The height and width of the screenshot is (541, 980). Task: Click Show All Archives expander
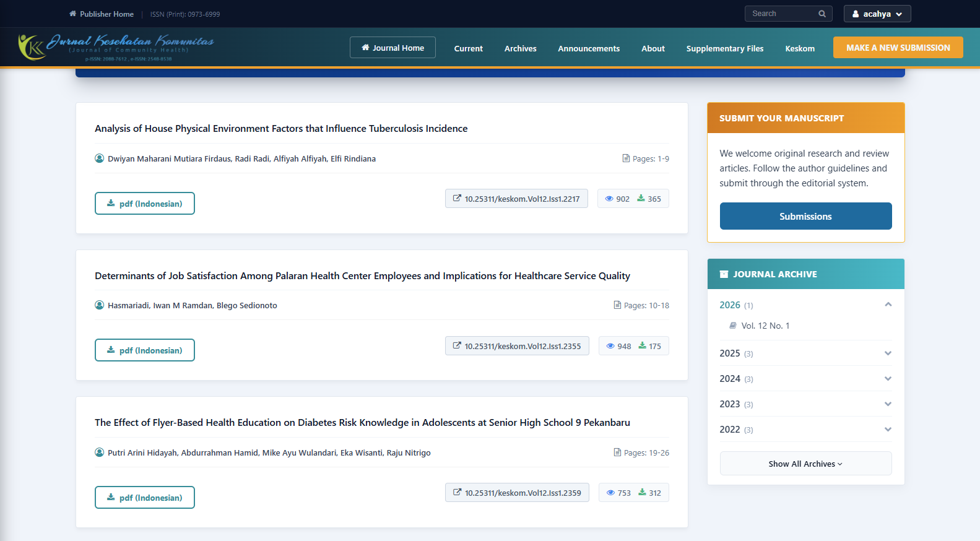805,464
